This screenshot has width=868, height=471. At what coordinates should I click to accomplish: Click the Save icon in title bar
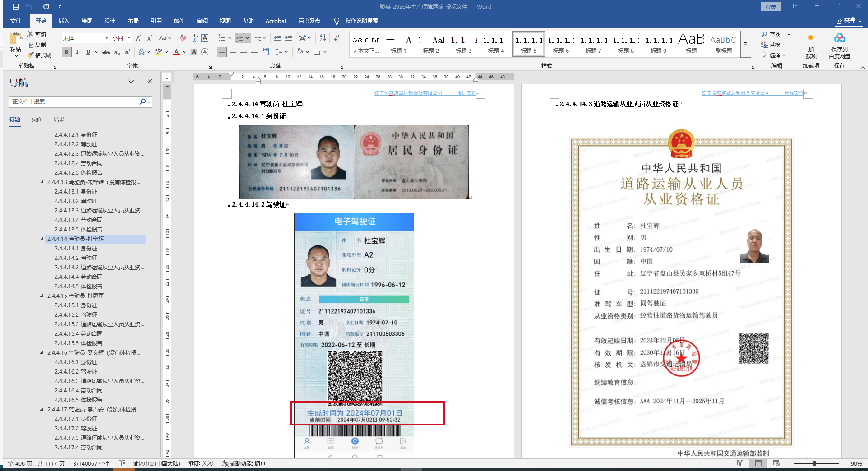coord(16,7)
